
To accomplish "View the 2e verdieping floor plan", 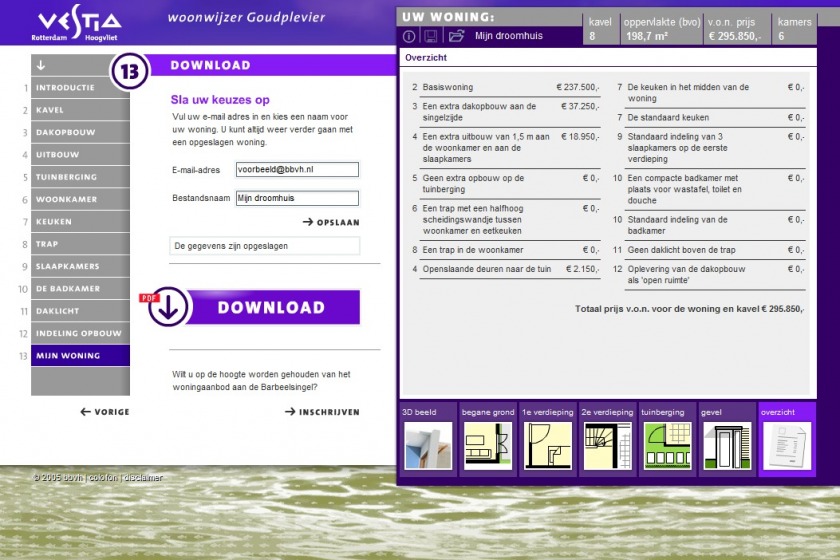I will point(607,445).
